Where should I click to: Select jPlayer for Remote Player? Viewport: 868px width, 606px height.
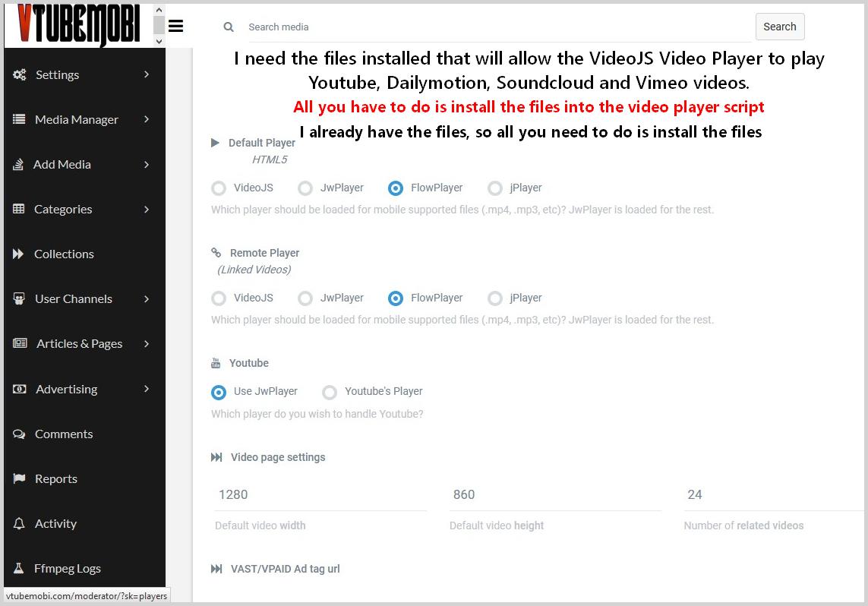click(x=495, y=298)
